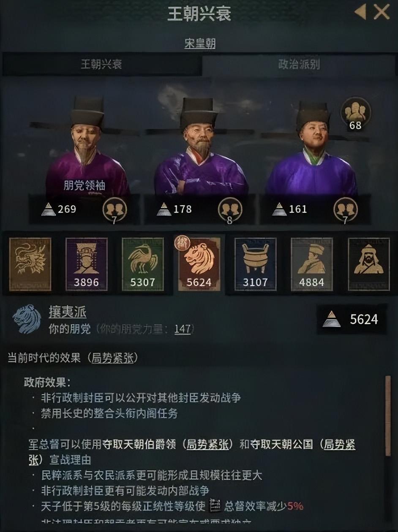Click the faction power value 147 link

pos(183,329)
